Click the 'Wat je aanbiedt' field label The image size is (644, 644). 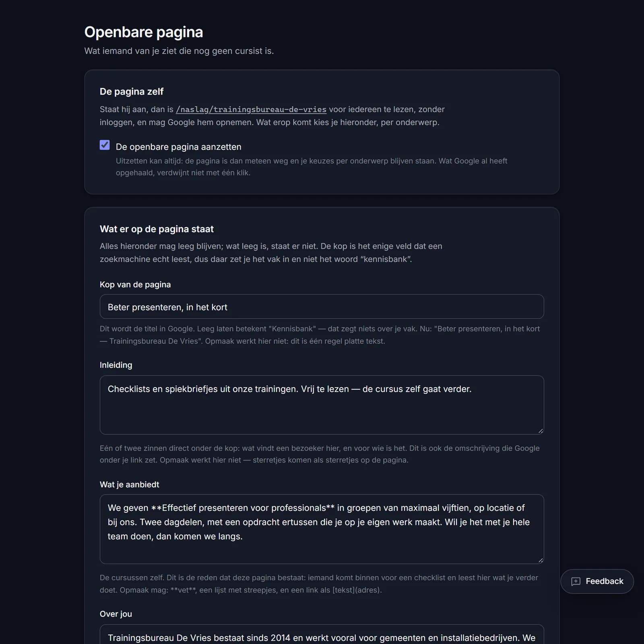129,485
